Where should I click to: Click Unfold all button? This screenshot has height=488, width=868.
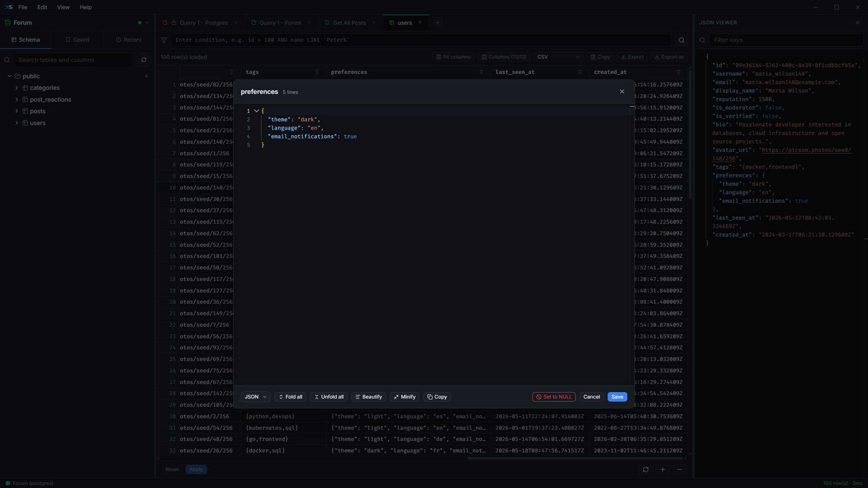click(x=329, y=397)
